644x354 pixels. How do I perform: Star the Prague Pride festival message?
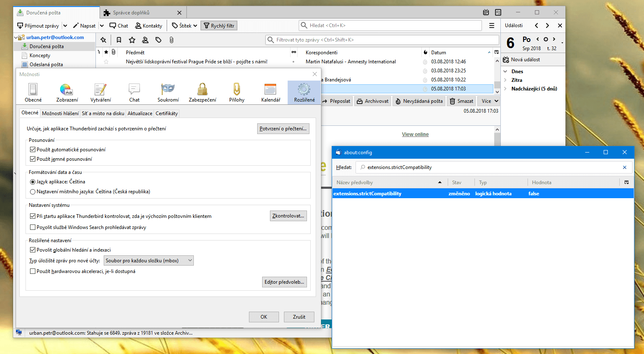pyautogui.click(x=106, y=62)
